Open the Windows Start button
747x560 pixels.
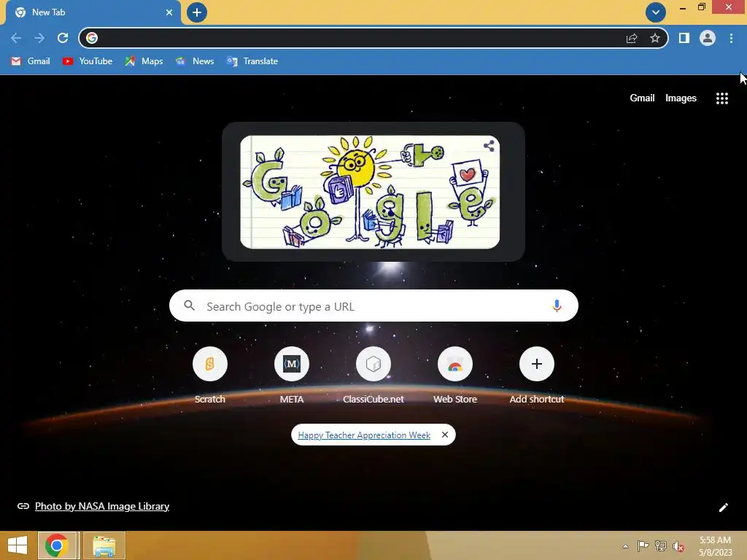coord(18,545)
